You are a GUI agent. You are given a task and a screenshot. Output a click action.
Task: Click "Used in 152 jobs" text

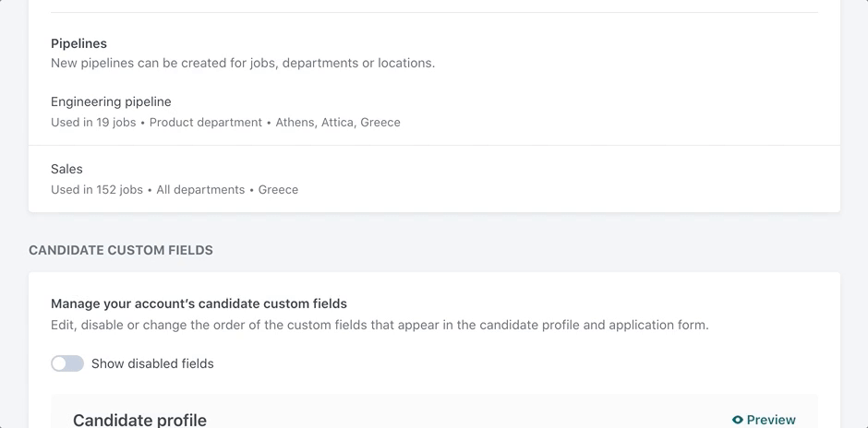click(97, 190)
